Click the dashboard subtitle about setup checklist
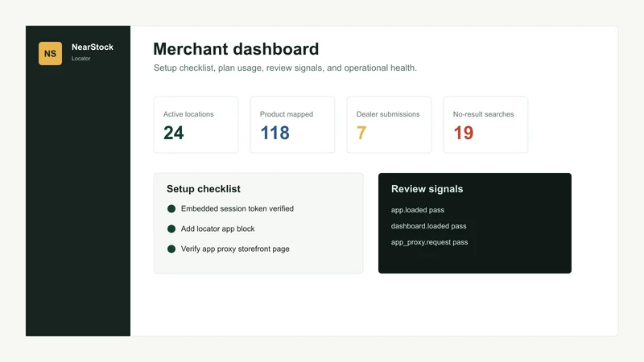 285,68
